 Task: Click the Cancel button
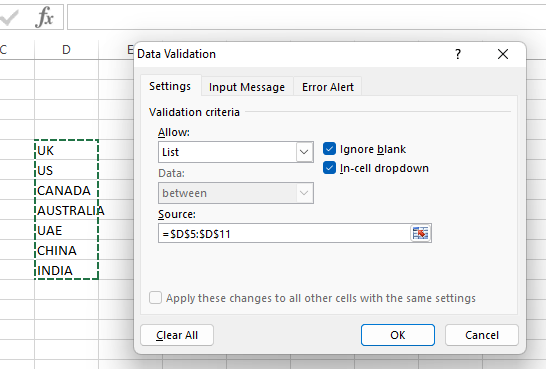[x=482, y=335]
